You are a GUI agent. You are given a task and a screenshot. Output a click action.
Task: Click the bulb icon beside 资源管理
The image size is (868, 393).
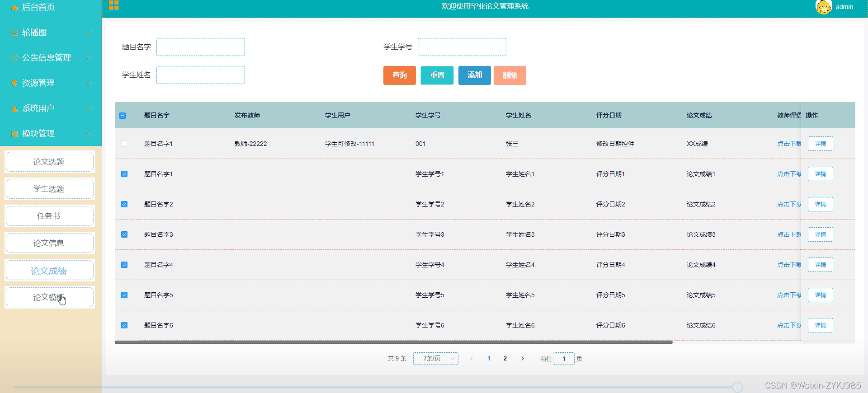click(14, 84)
